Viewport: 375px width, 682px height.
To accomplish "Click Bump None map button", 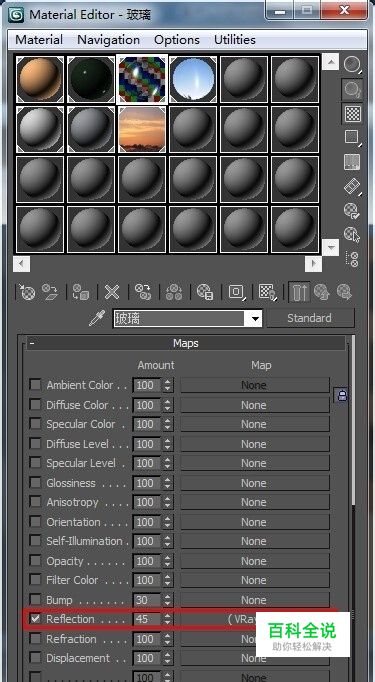I will point(255,600).
